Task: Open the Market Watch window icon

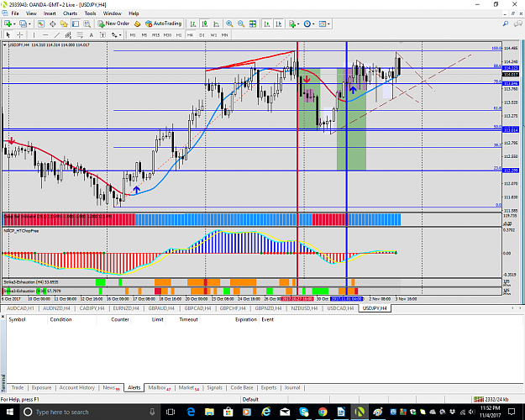Action: point(41,24)
